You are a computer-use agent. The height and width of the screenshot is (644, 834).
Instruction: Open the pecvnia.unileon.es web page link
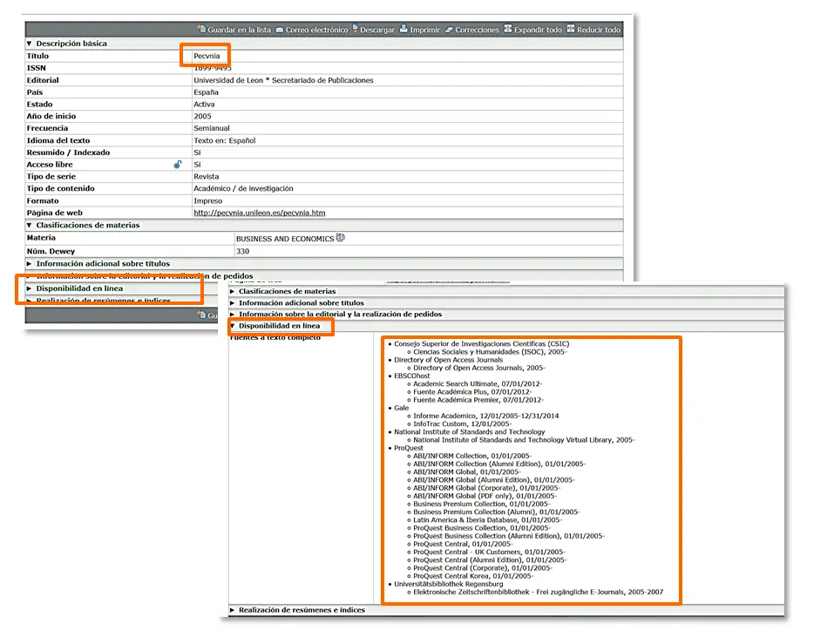259,213
